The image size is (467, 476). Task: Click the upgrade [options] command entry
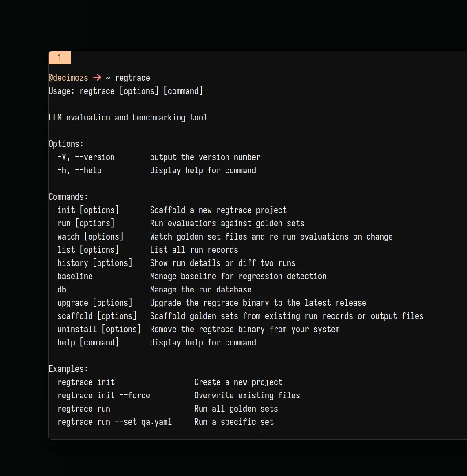coord(95,303)
